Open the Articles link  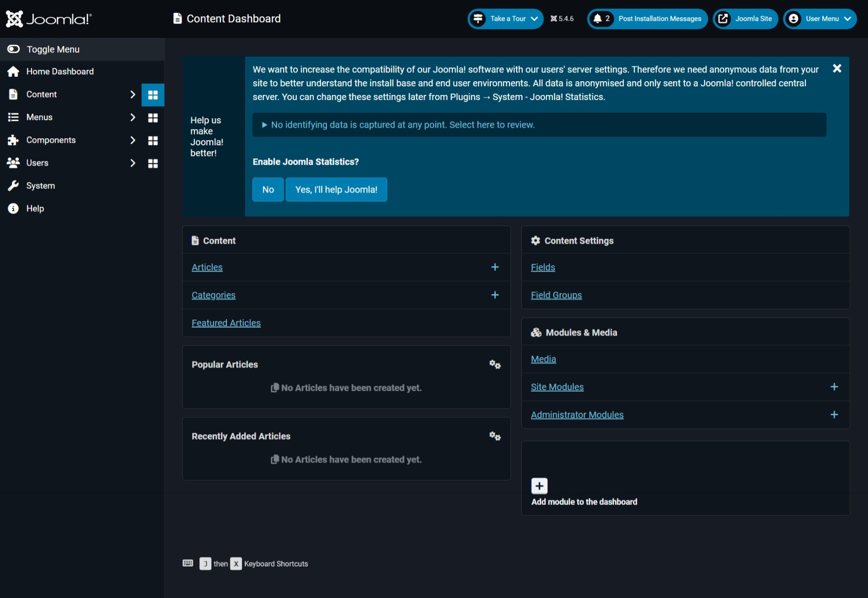207,267
